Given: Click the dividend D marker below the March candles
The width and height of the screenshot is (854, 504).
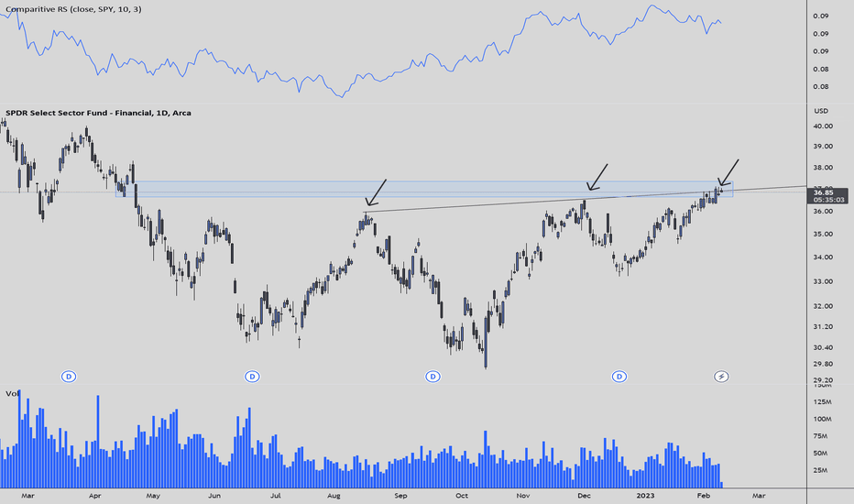Looking at the screenshot, I should (x=69, y=377).
